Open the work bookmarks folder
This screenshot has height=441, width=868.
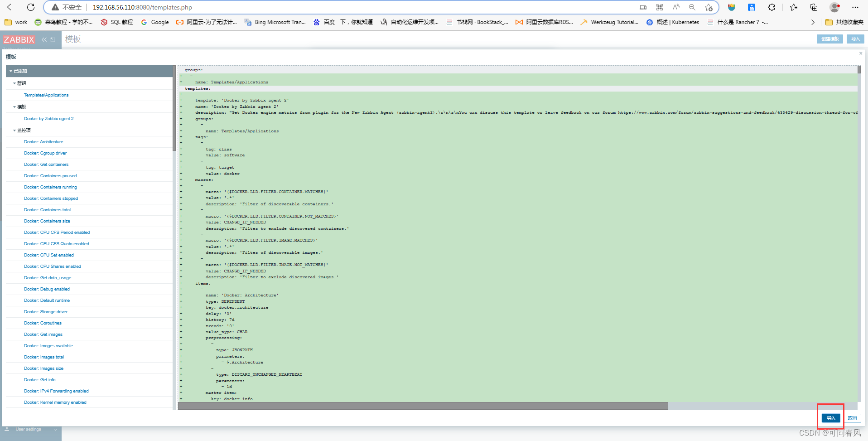tap(16, 22)
